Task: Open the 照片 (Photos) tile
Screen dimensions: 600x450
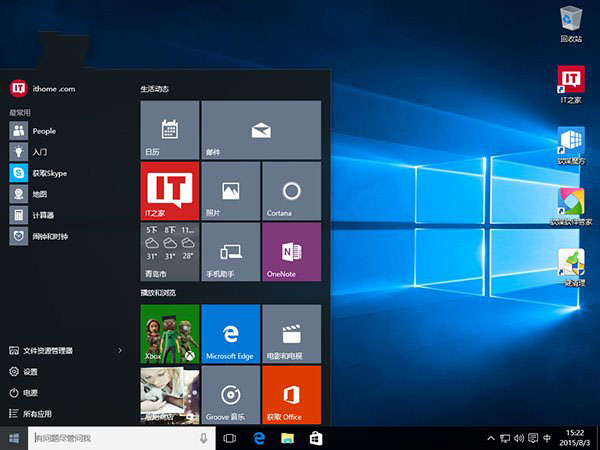Action: click(x=230, y=191)
